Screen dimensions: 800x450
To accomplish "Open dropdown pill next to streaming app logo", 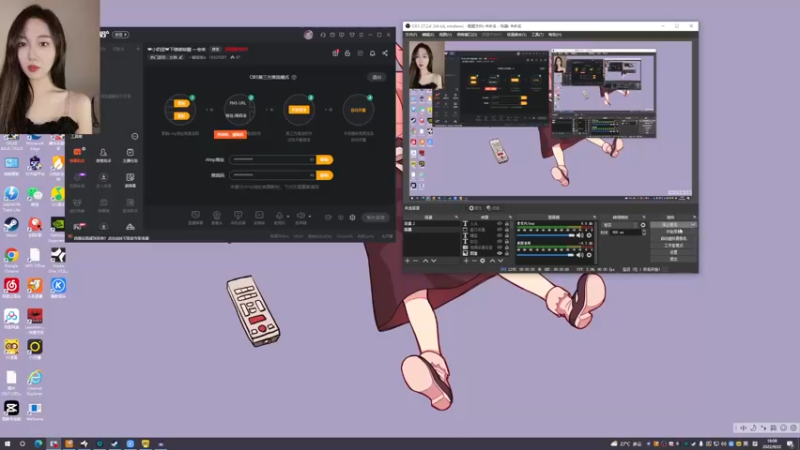I will (120, 35).
